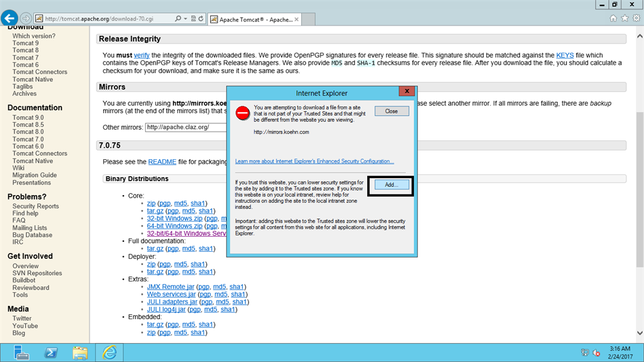Go to Tomcat 8 download page

click(25, 50)
